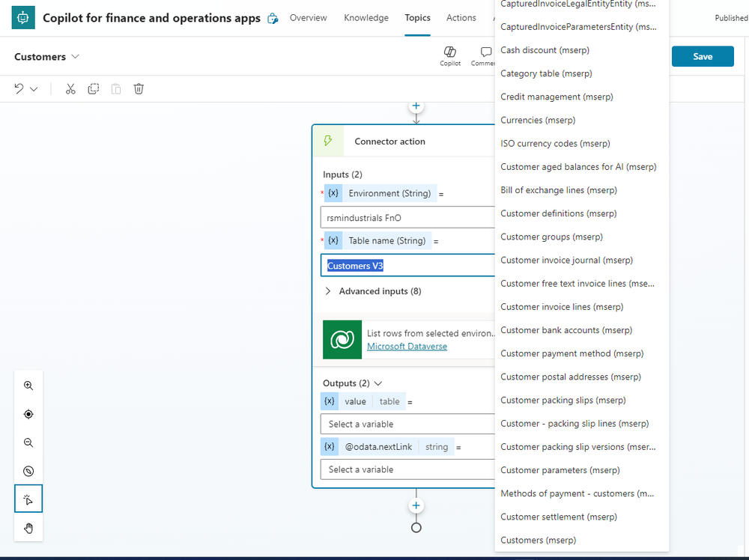Image resolution: width=749 pixels, height=560 pixels.
Task: Click the Environment variable {x} icon
Action: (333, 193)
